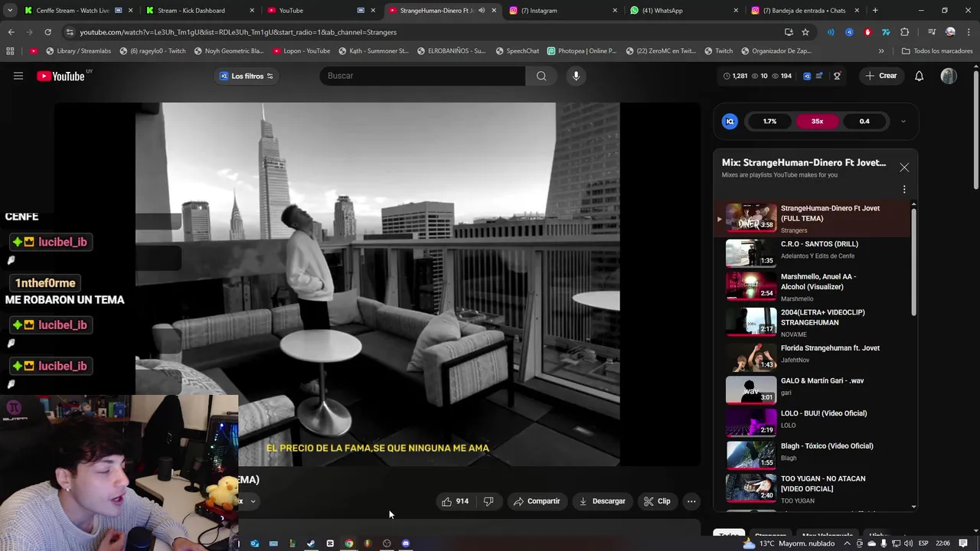Open the YouTube account avatar menu

pyautogui.click(x=949, y=76)
